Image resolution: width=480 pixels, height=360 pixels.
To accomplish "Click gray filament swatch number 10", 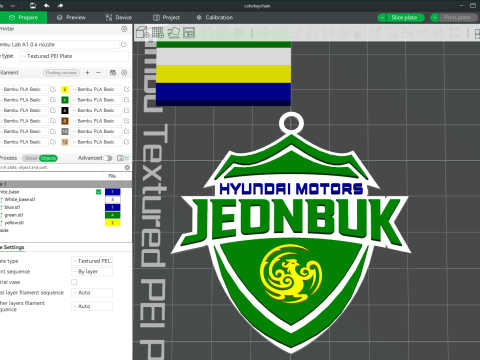I will coord(65,131).
